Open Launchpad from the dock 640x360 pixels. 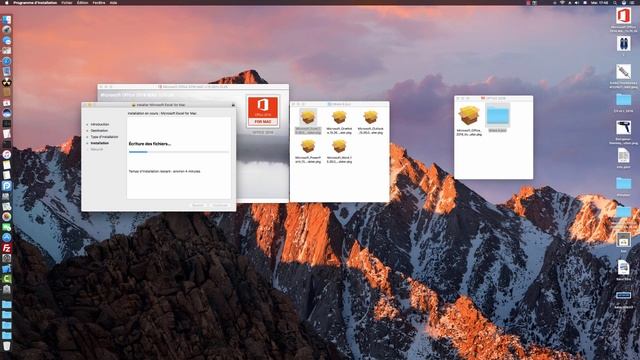[7, 30]
